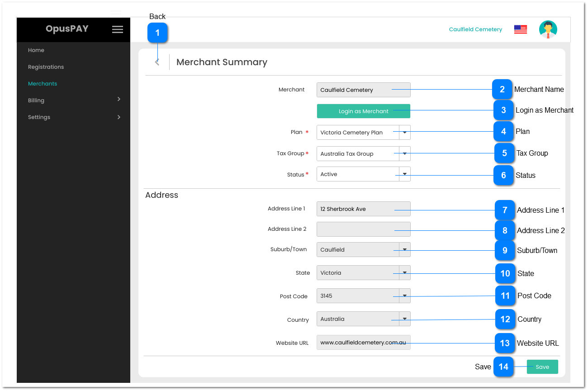The image size is (588, 391).
Task: Click the green Save button
Action: [x=542, y=367]
